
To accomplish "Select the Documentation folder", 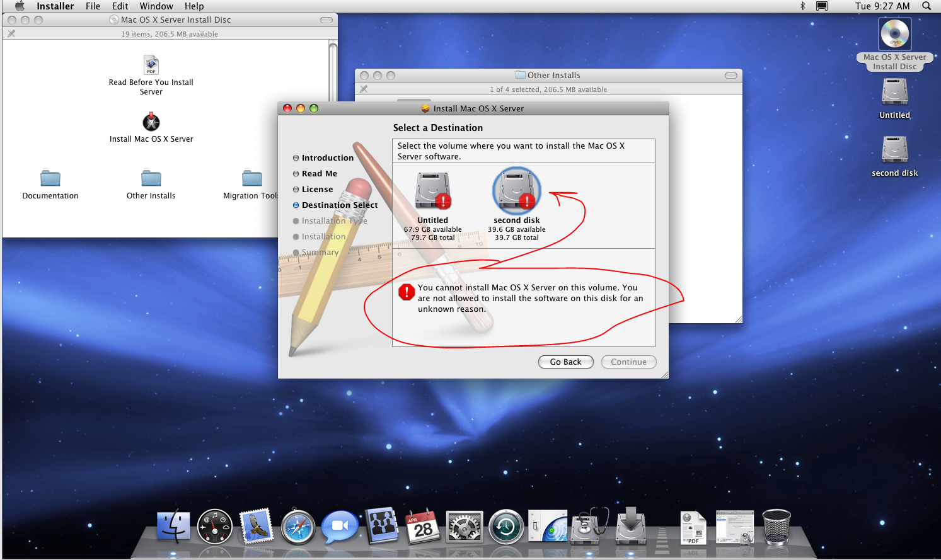I will 50,178.
